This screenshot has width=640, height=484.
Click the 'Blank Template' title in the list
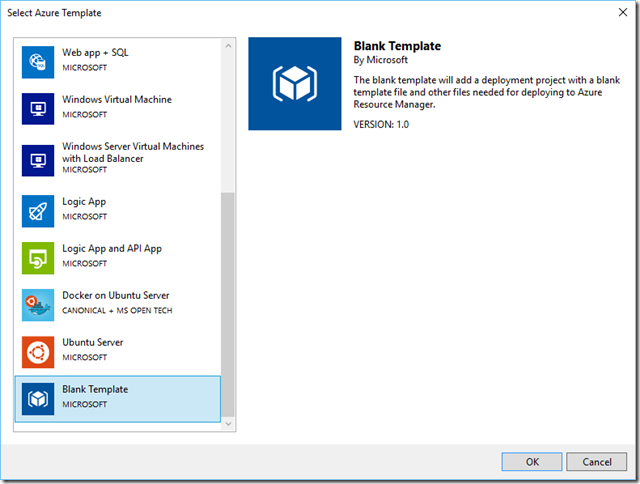[95, 390]
